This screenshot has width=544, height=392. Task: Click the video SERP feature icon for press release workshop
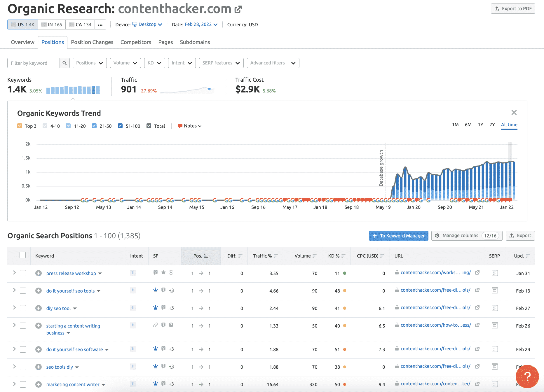click(171, 272)
